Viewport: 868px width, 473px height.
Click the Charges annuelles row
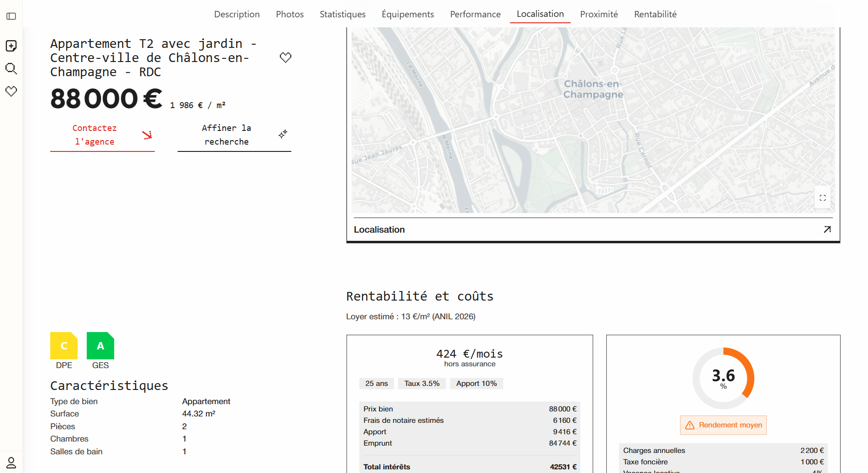click(723, 451)
